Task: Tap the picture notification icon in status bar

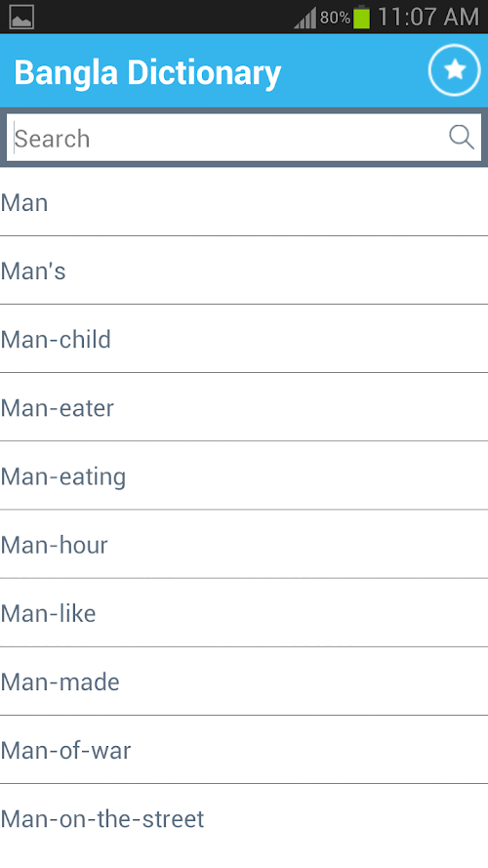Action: point(21,17)
